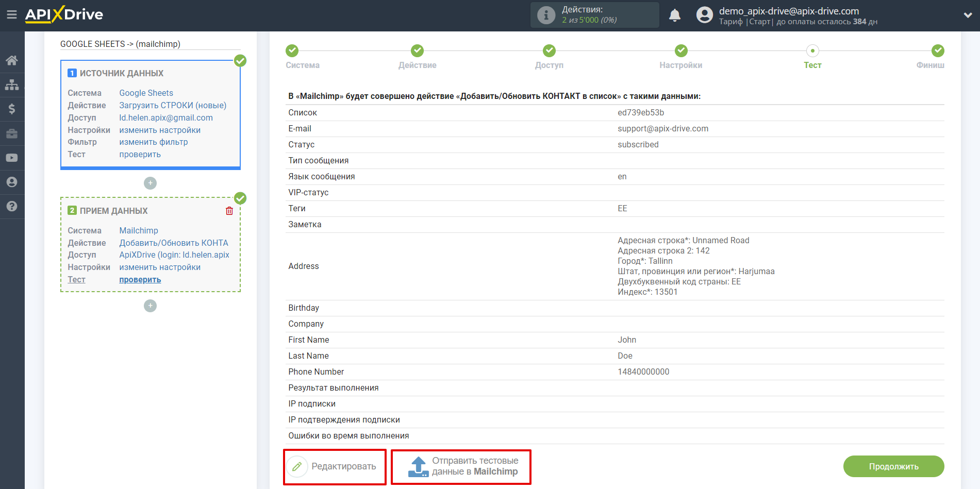The image size is (980, 489).
Task: Click the pencil edit icon
Action: tap(297, 466)
